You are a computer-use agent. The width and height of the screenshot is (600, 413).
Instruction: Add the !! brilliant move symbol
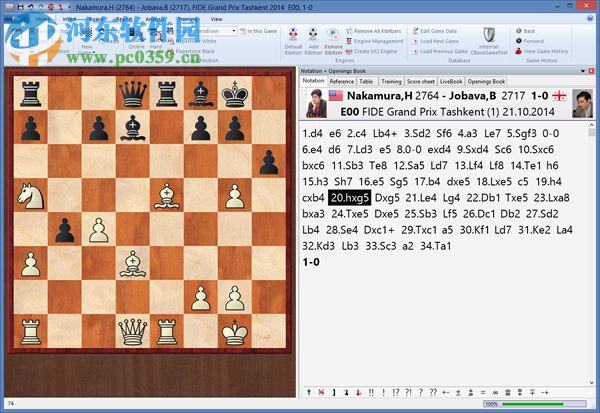371,392
